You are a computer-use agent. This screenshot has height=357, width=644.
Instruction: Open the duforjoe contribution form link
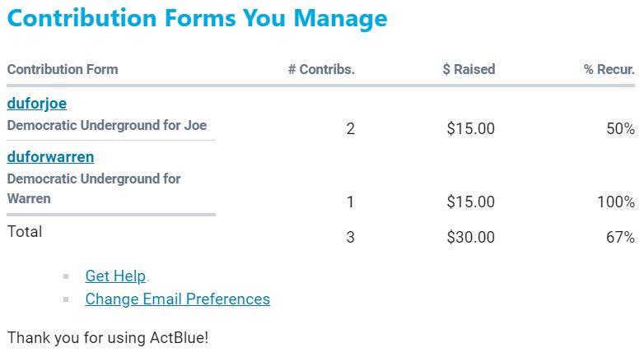point(36,104)
